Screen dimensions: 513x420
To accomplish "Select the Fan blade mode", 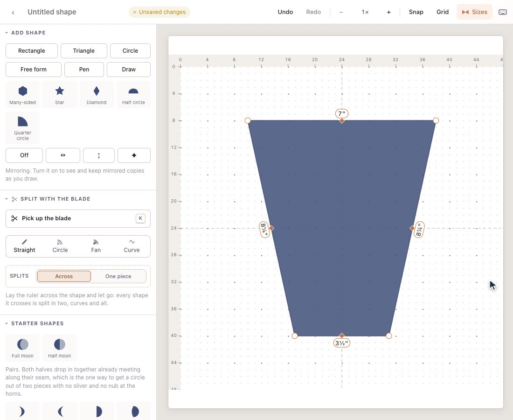I will pyautogui.click(x=96, y=246).
